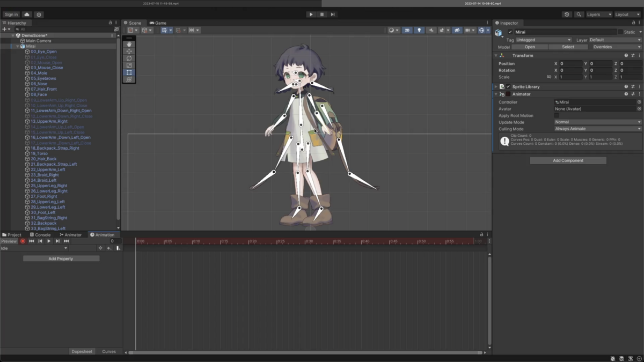Image resolution: width=644 pixels, height=362 pixels.
Task: Expand Sprite Library component foldout
Action: [496, 87]
